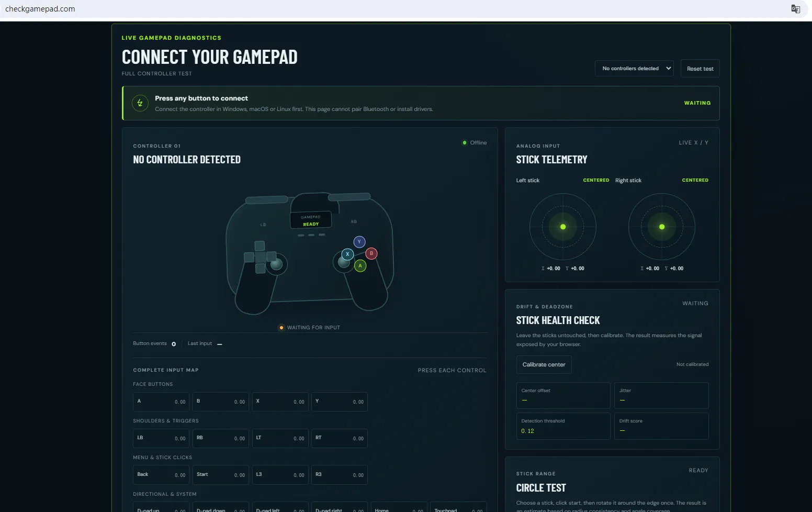The height and width of the screenshot is (512, 812).
Task: Click the translate page icon in address bar
Action: pyautogui.click(x=795, y=9)
